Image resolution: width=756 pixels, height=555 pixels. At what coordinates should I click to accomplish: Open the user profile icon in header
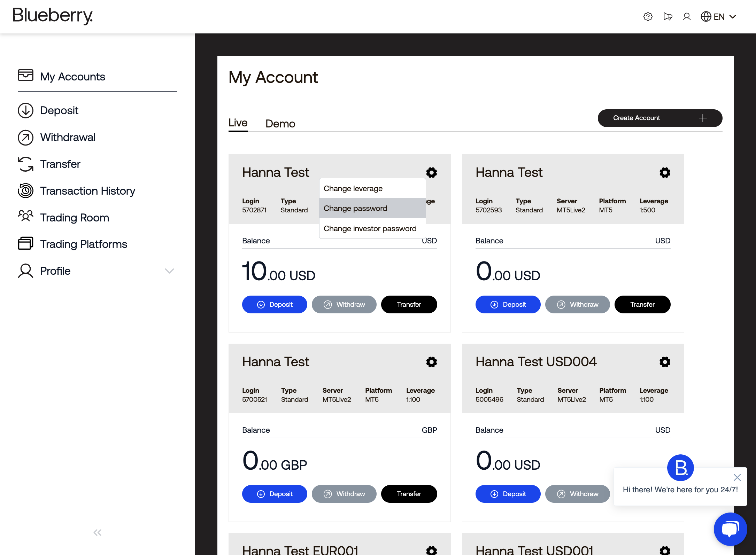click(x=687, y=17)
